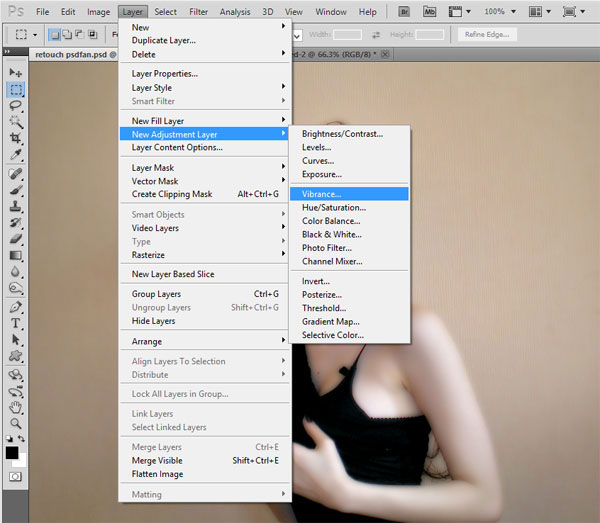Launch Adobe Bridge from the Br icon
This screenshot has height=523, width=600.
[404, 12]
